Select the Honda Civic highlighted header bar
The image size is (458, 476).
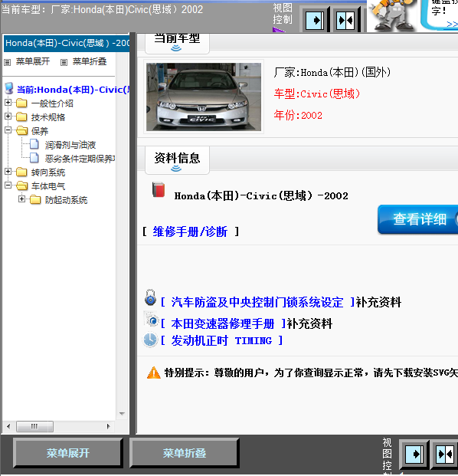coord(67,43)
